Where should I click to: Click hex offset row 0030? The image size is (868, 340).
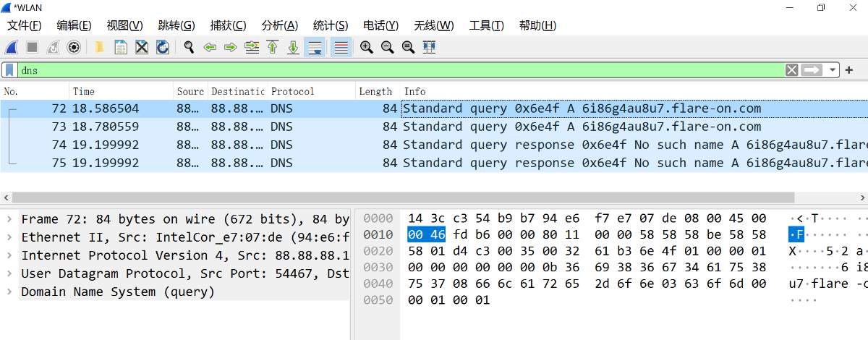tap(378, 267)
